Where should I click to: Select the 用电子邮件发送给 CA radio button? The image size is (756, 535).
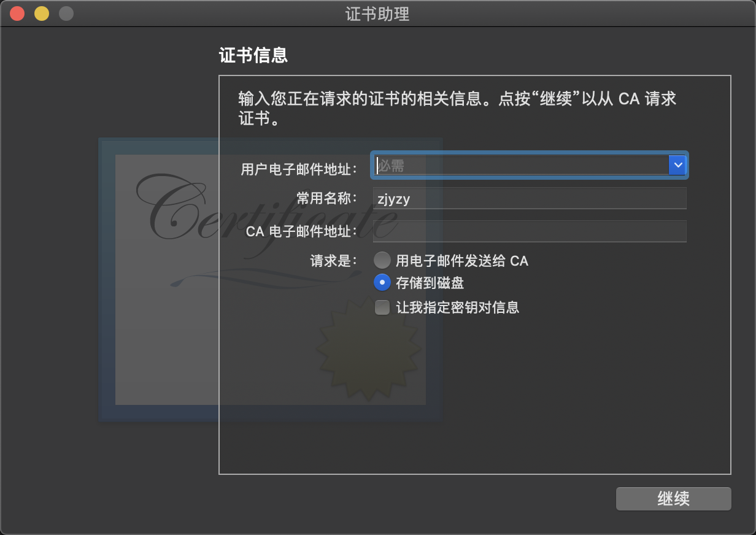pos(382,260)
